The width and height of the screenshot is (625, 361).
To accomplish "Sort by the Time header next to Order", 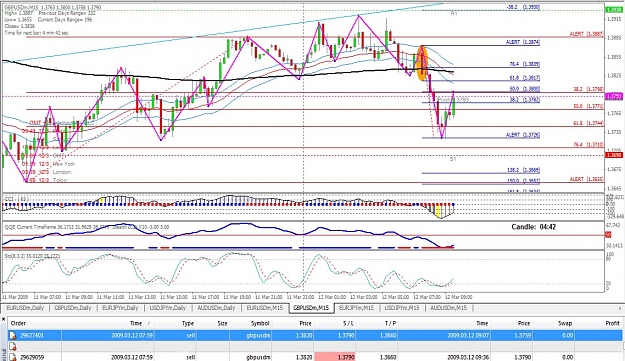I will click(136, 323).
